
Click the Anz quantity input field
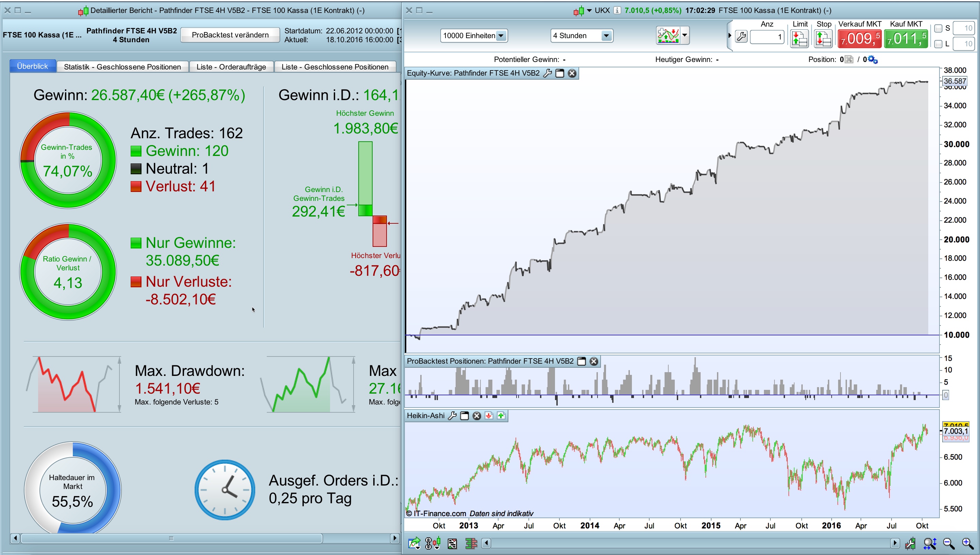pos(767,37)
